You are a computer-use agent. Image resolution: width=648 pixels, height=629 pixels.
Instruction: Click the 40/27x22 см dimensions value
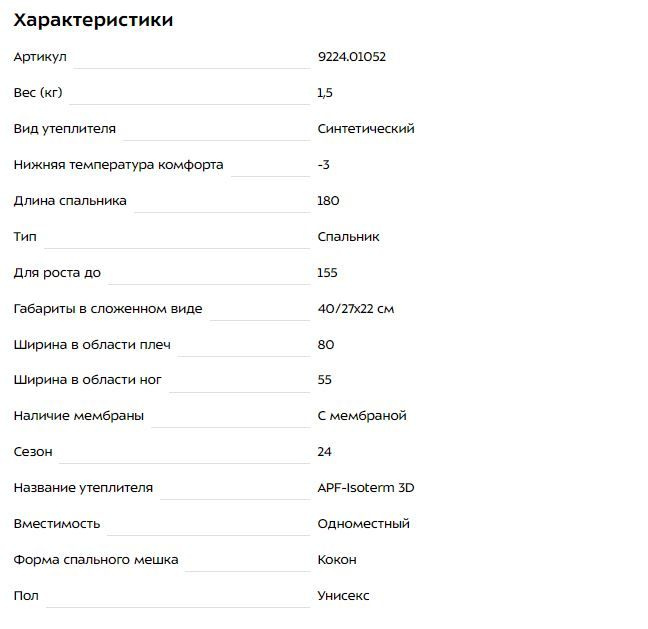coord(356,309)
